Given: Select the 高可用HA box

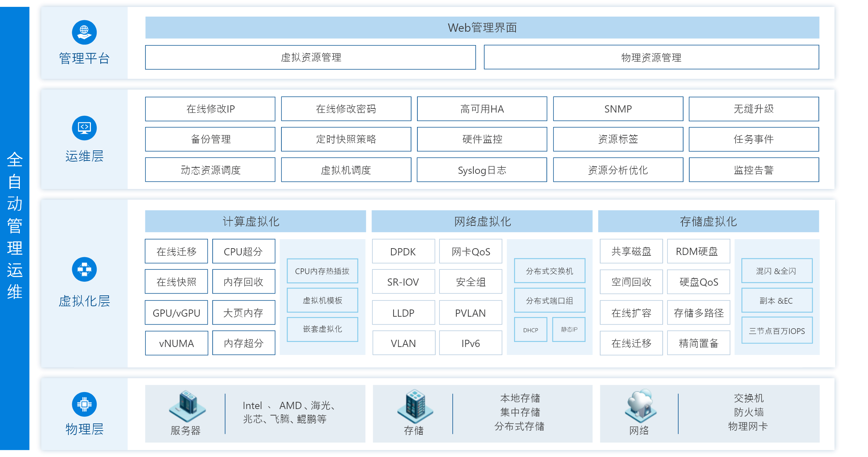Looking at the screenshot, I should [x=482, y=109].
